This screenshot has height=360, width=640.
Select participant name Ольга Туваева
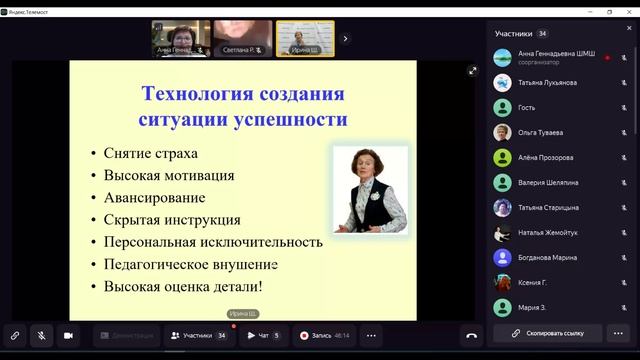[540, 133]
